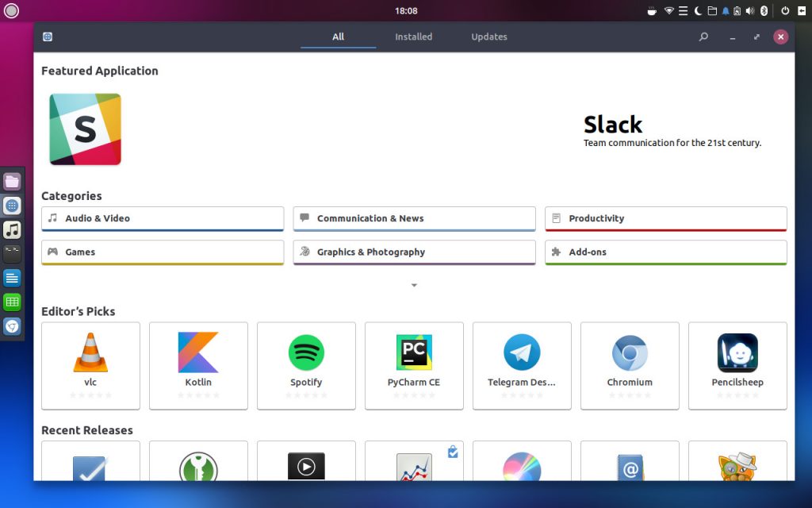Open the Communication & News category

414,219
